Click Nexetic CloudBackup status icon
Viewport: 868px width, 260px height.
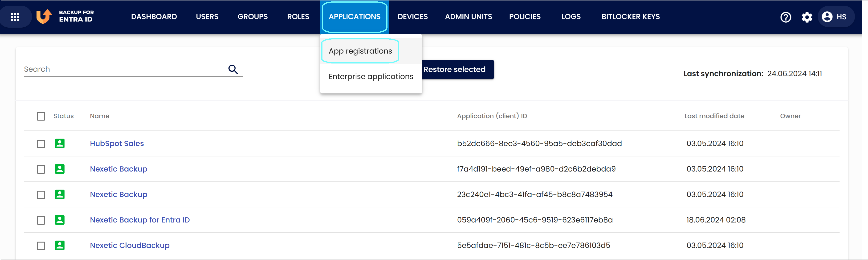coord(60,245)
